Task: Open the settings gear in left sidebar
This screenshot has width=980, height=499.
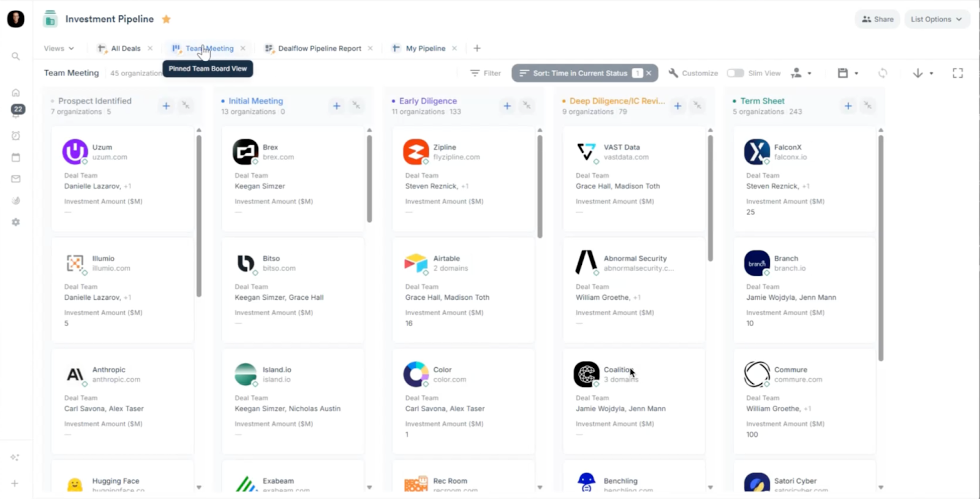Action: (16, 222)
